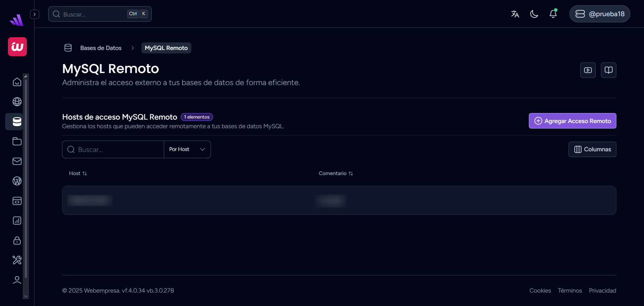Open the Por Host filter dropdown
The image size is (644, 306).
[187, 149]
